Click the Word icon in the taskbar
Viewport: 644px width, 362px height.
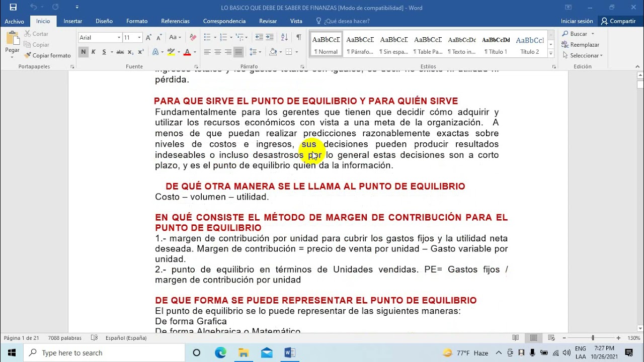tap(290, 352)
